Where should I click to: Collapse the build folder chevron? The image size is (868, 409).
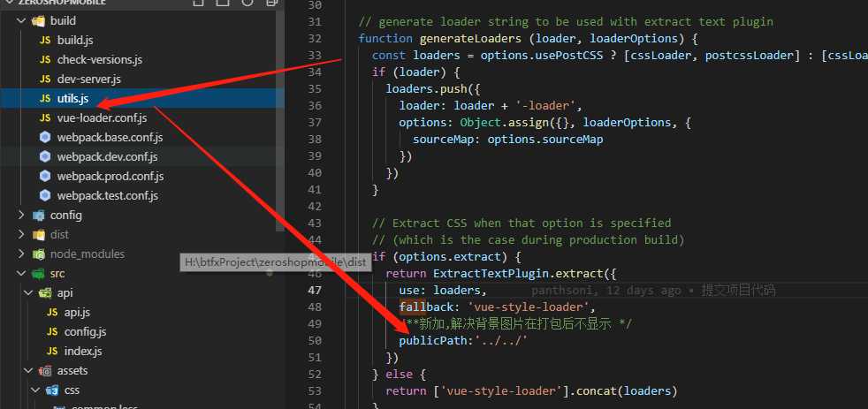pos(21,21)
